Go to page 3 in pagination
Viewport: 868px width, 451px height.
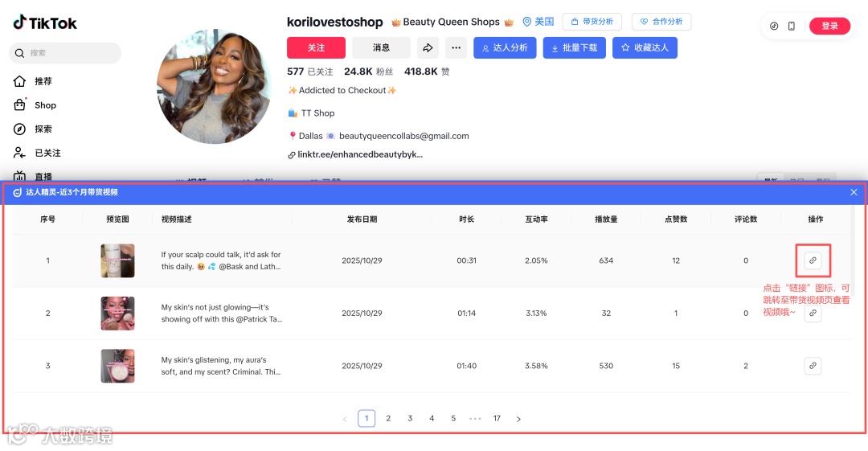tap(410, 418)
